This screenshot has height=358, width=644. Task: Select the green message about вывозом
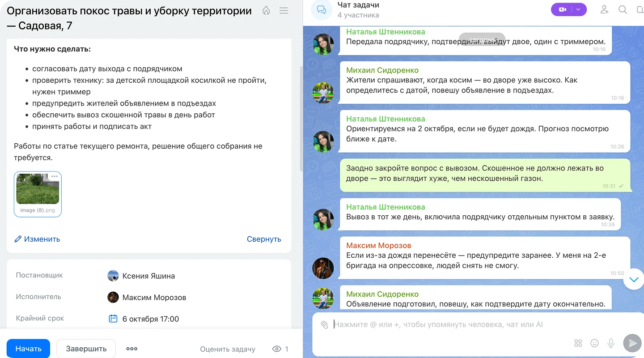click(485, 175)
